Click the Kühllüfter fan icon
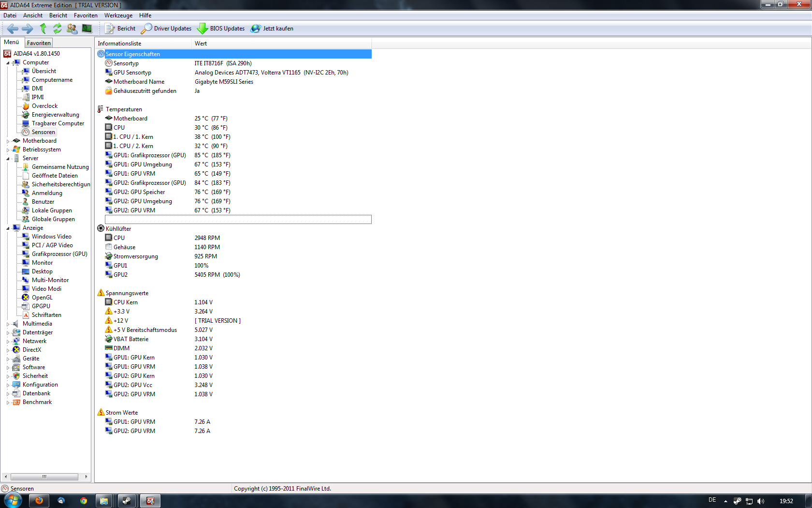 pos(101,228)
